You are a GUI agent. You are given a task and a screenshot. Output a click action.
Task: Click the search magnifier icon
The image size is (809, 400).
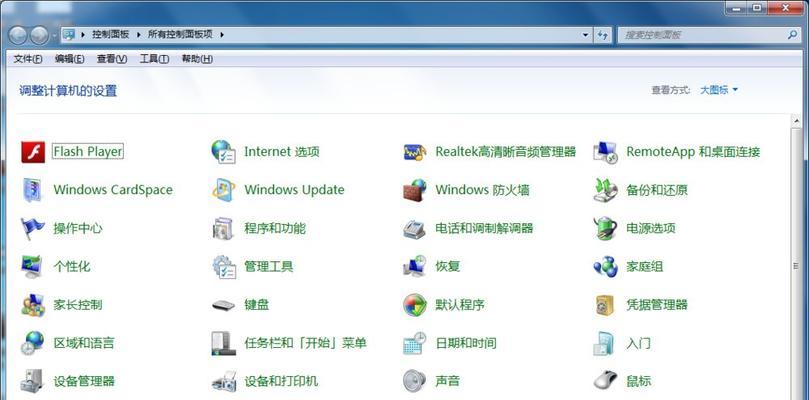click(x=792, y=35)
